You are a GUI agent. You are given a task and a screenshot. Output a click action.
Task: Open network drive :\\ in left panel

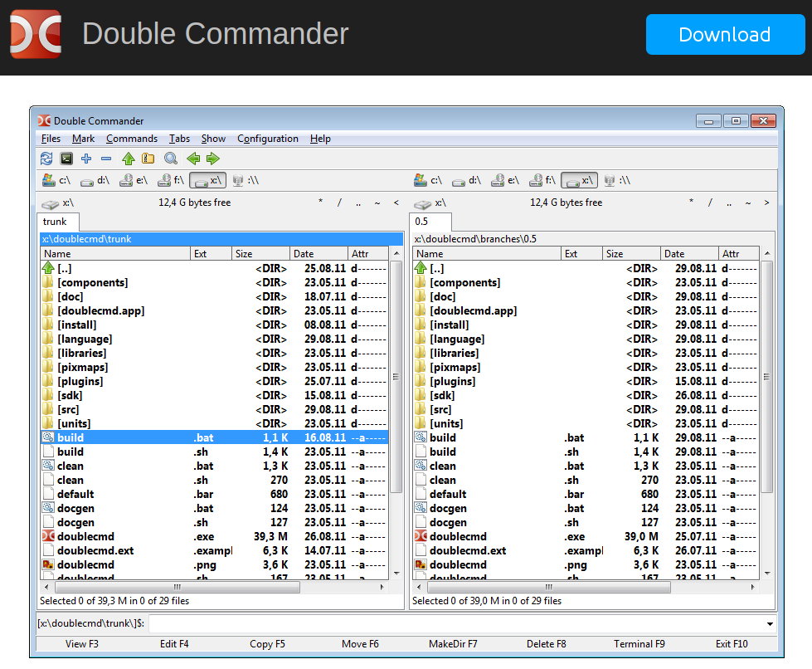(246, 180)
